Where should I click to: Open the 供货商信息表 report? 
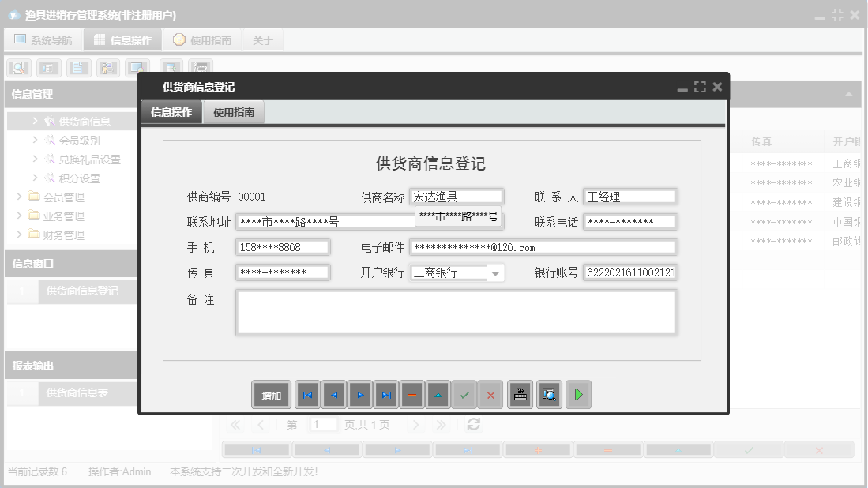[76, 392]
